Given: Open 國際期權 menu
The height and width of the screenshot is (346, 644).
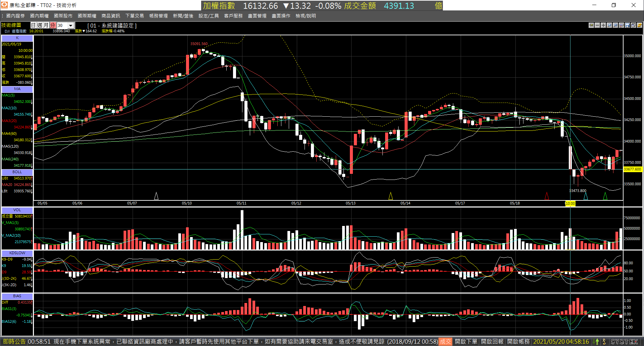Looking at the screenshot, I should pos(87,16).
